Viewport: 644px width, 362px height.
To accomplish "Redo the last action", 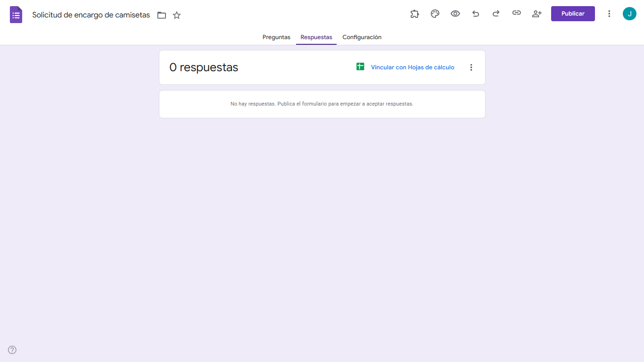I will (496, 14).
